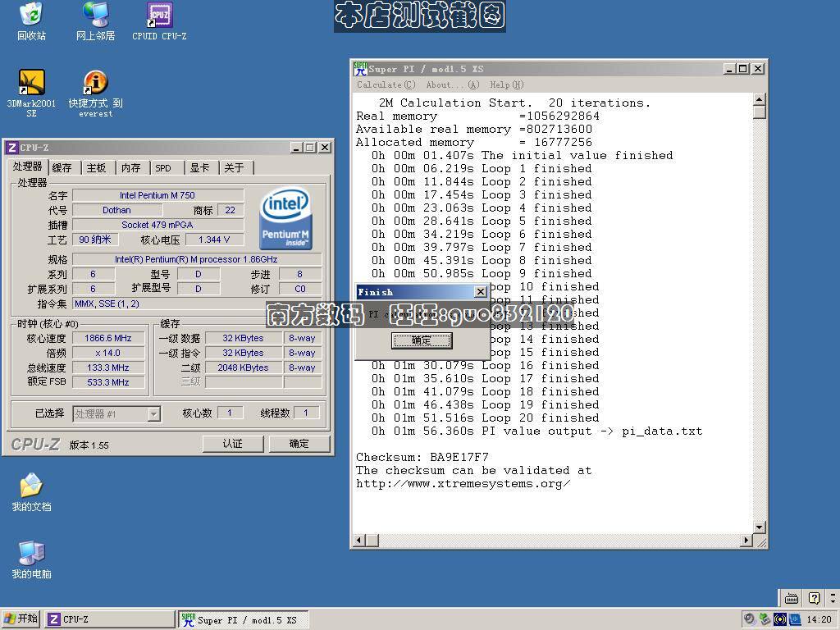Click the 认证 button in CPU-Z
The width and height of the screenshot is (840, 630).
232,444
